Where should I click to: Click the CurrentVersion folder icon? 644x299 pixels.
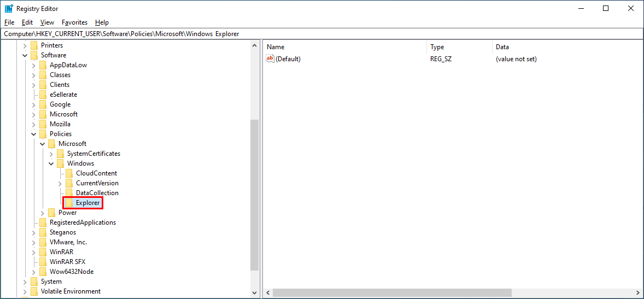pos(69,183)
